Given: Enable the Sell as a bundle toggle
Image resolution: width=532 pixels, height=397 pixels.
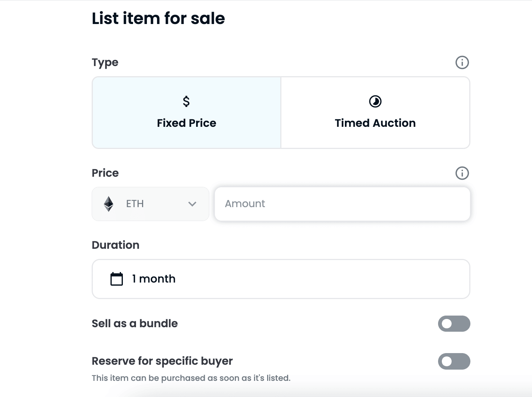Looking at the screenshot, I should click(x=454, y=323).
